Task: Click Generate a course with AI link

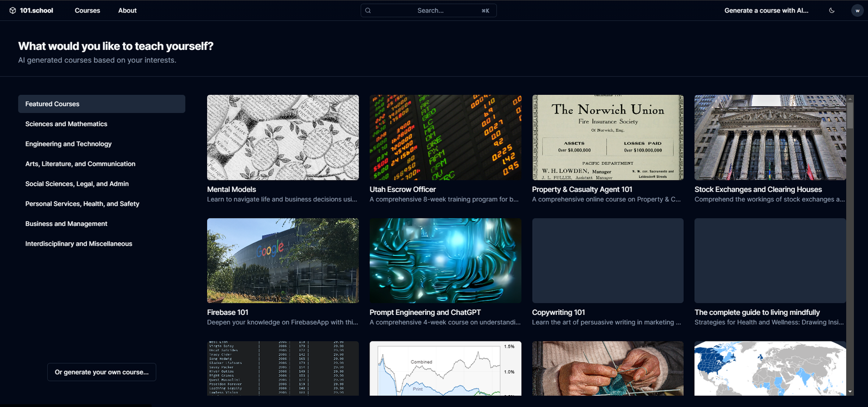Action: [766, 10]
